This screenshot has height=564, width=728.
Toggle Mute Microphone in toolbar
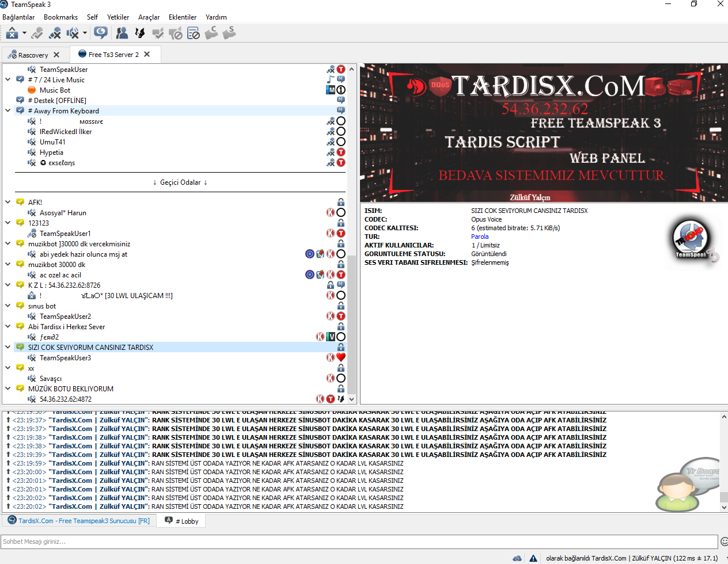[55, 33]
